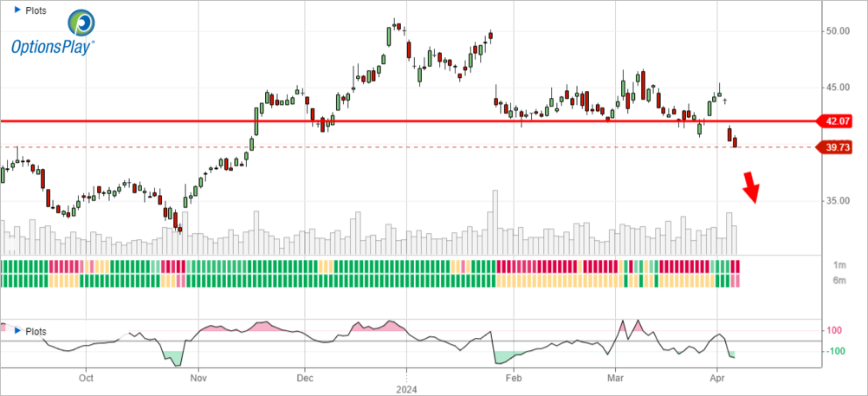Expand the lower Plots triangle near oscillator

[16, 331]
